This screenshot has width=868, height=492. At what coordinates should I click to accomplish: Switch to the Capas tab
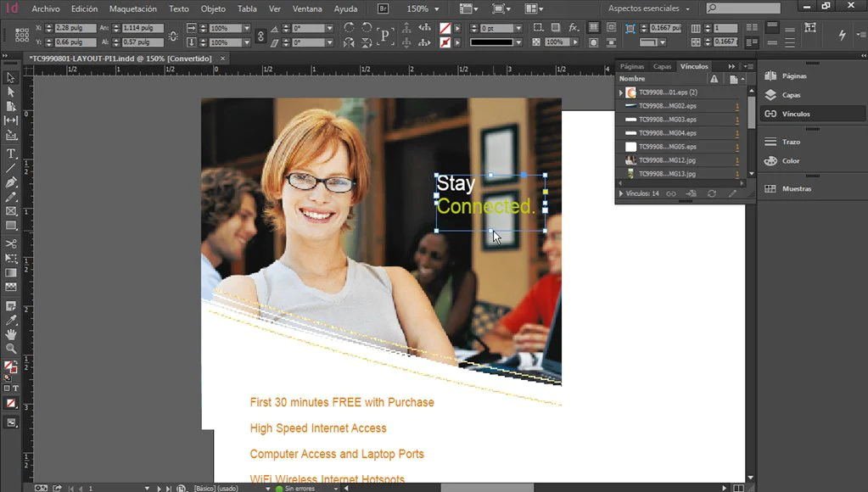(x=662, y=66)
